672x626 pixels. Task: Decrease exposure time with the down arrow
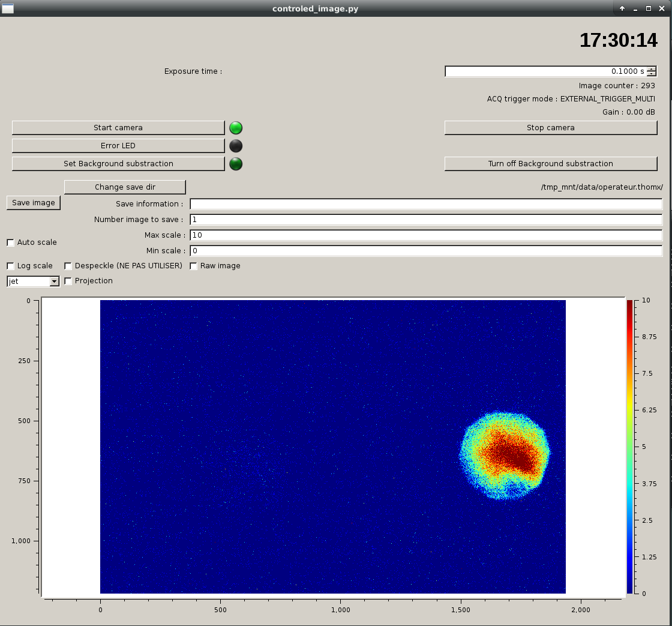651,74
